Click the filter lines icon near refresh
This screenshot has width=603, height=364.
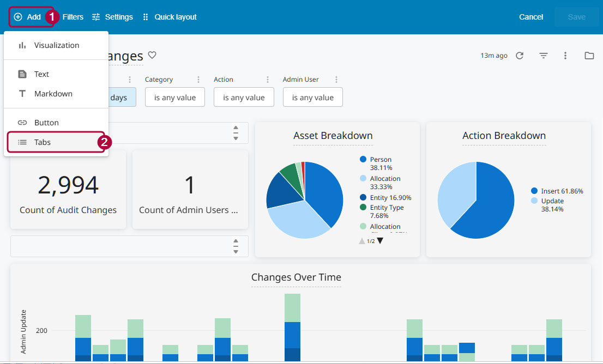(544, 56)
